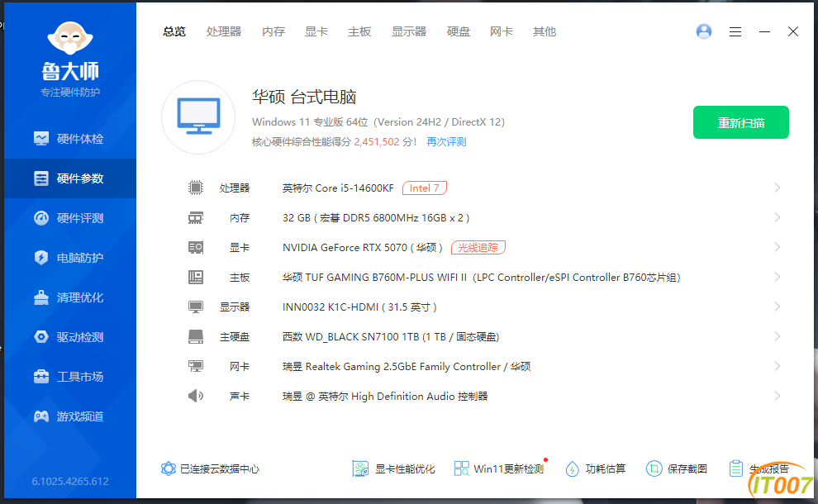This screenshot has width=818, height=504.
Task: Switch to the 内存 tab
Action: (273, 32)
